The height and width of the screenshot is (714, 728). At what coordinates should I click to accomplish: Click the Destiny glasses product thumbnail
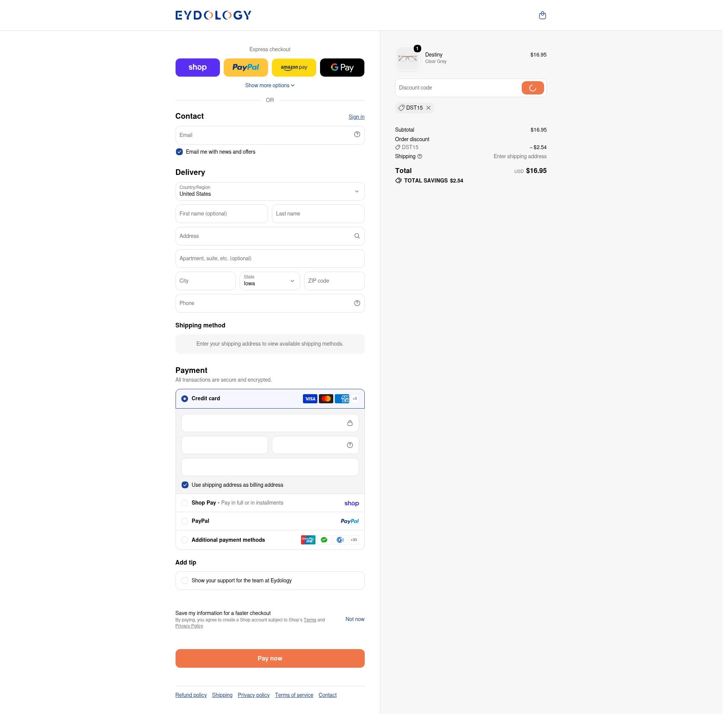[x=408, y=58]
